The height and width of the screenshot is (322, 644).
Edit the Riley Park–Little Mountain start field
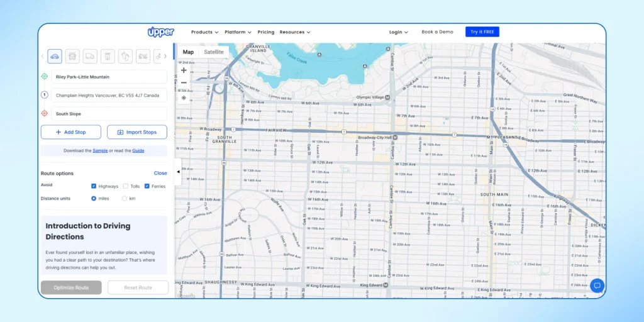click(x=109, y=77)
